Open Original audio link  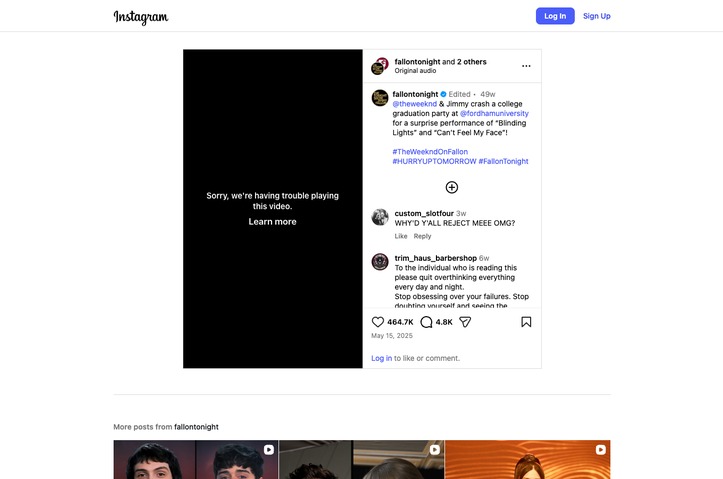tap(415, 71)
